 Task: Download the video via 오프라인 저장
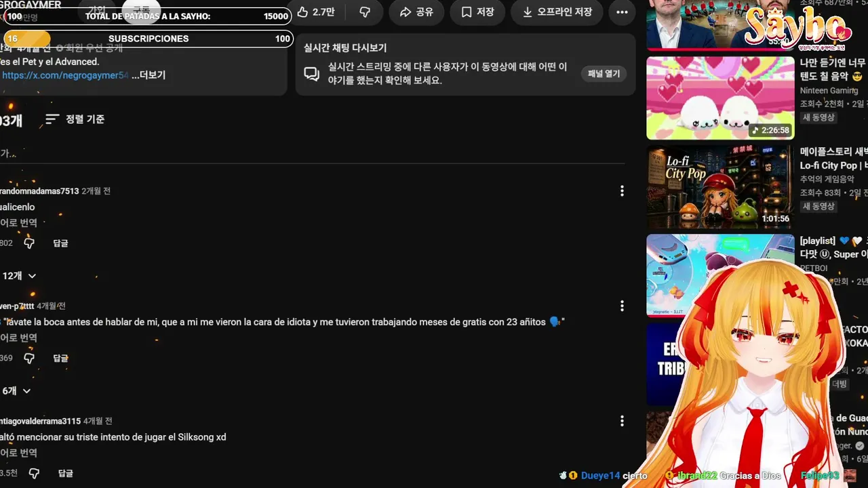point(557,12)
